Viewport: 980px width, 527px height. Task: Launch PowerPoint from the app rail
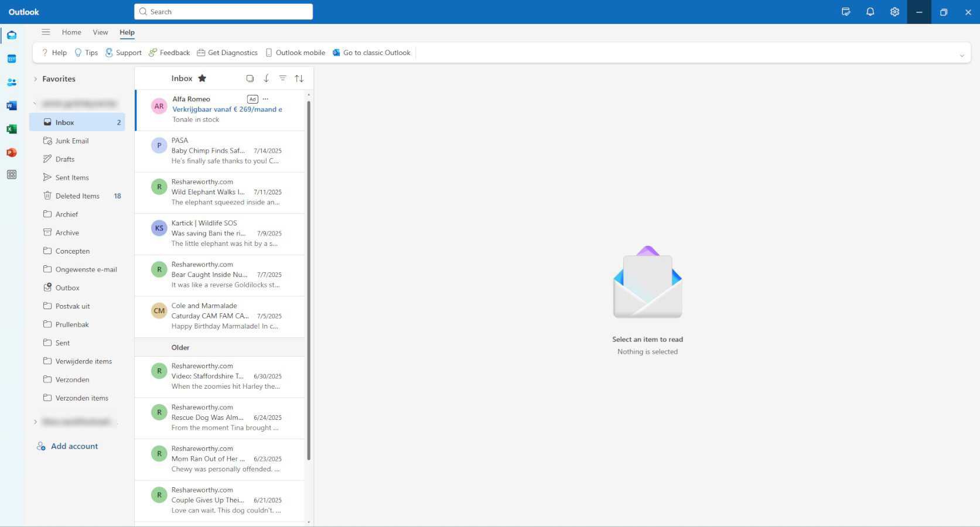coord(12,152)
